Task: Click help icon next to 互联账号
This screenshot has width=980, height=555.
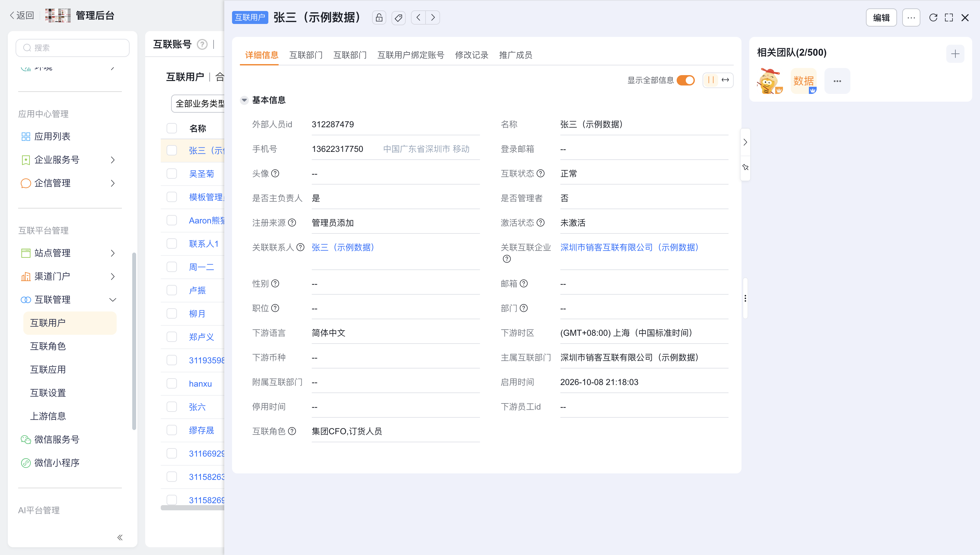Action: (x=202, y=45)
